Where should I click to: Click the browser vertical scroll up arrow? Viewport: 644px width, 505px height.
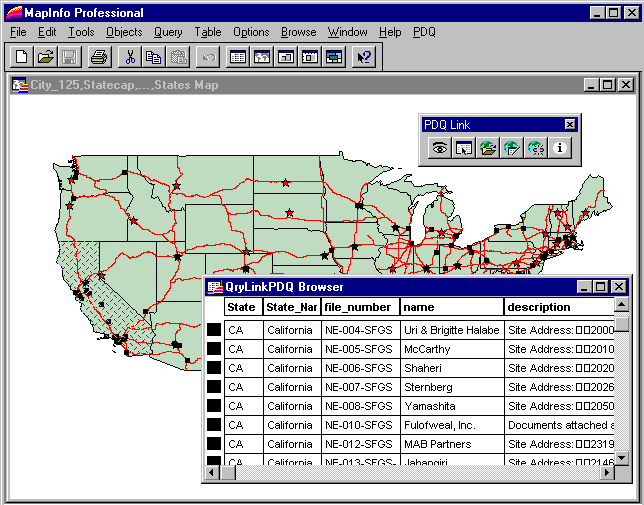point(621,305)
